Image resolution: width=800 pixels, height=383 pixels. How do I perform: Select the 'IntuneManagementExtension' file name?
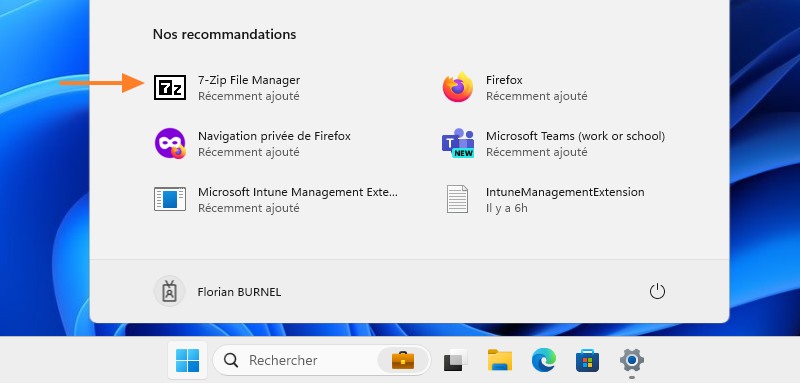tap(565, 192)
